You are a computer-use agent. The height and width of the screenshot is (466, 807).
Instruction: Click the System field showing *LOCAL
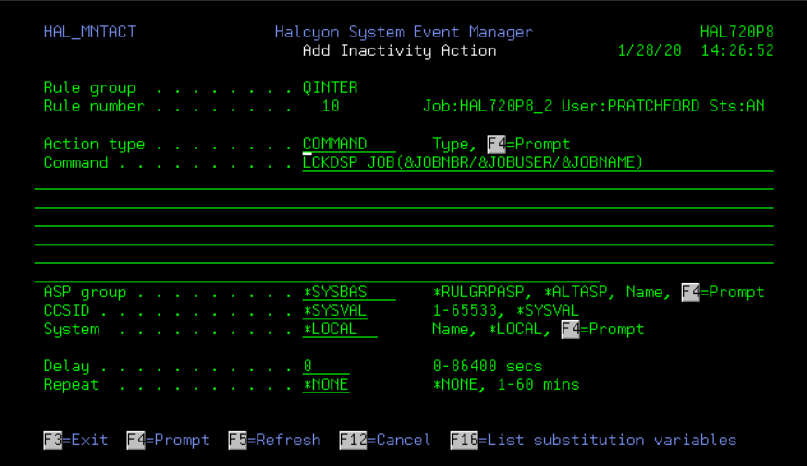[340, 329]
